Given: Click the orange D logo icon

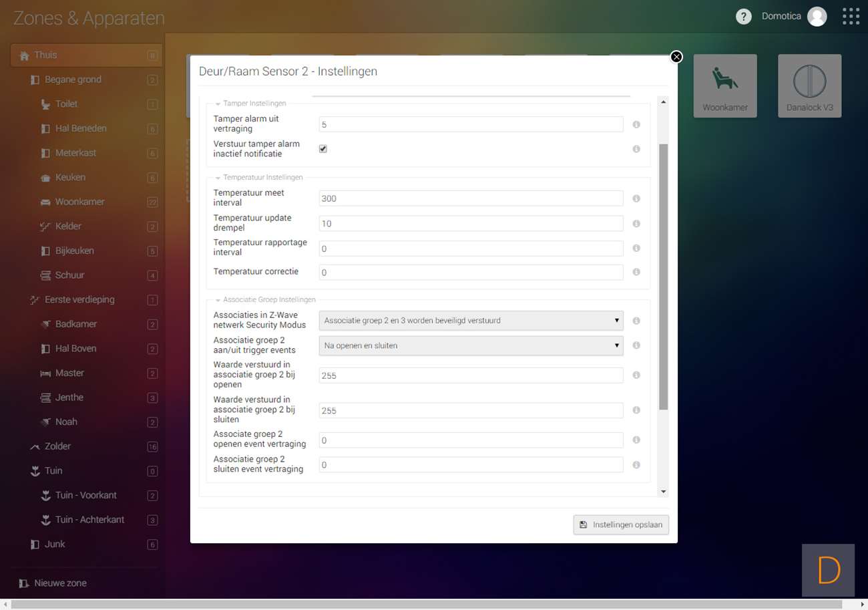Looking at the screenshot, I should pos(828,570).
